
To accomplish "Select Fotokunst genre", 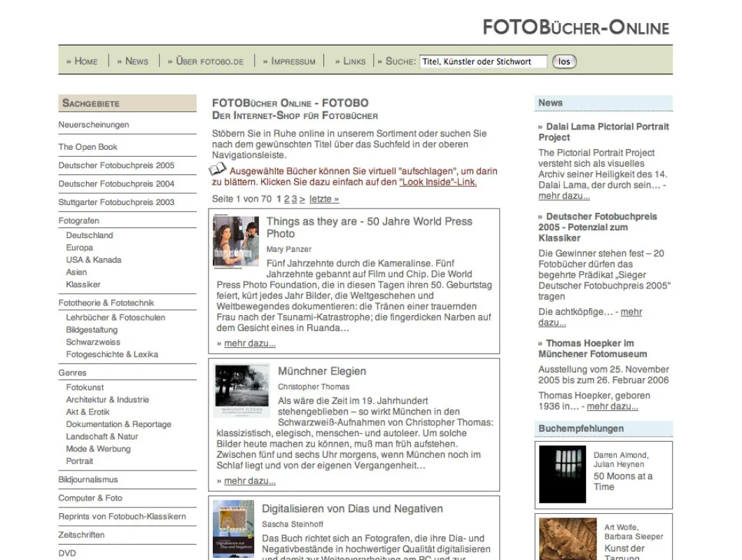I will [85, 387].
